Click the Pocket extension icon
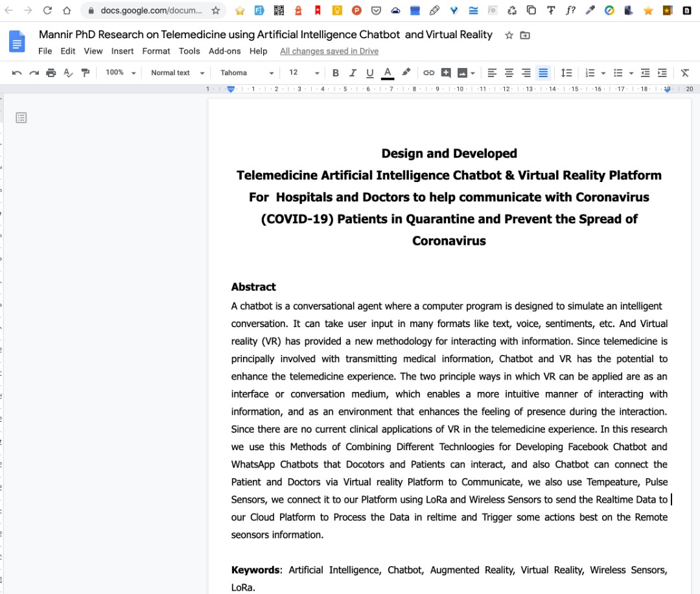The height and width of the screenshot is (594, 700). pos(376,10)
